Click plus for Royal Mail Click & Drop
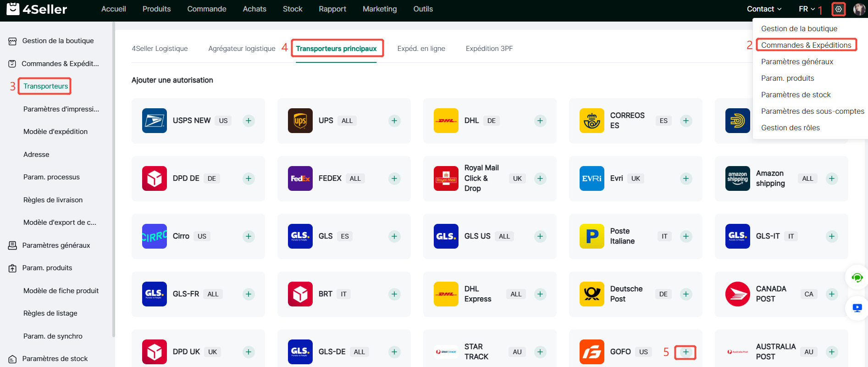Viewport: 868px width, 367px height. [540, 178]
